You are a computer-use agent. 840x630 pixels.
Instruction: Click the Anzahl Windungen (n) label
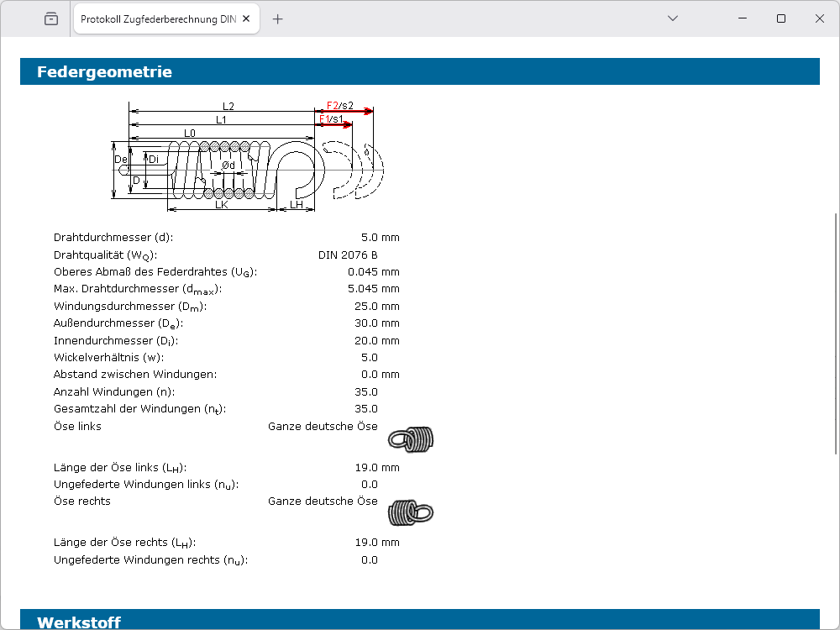114,392
